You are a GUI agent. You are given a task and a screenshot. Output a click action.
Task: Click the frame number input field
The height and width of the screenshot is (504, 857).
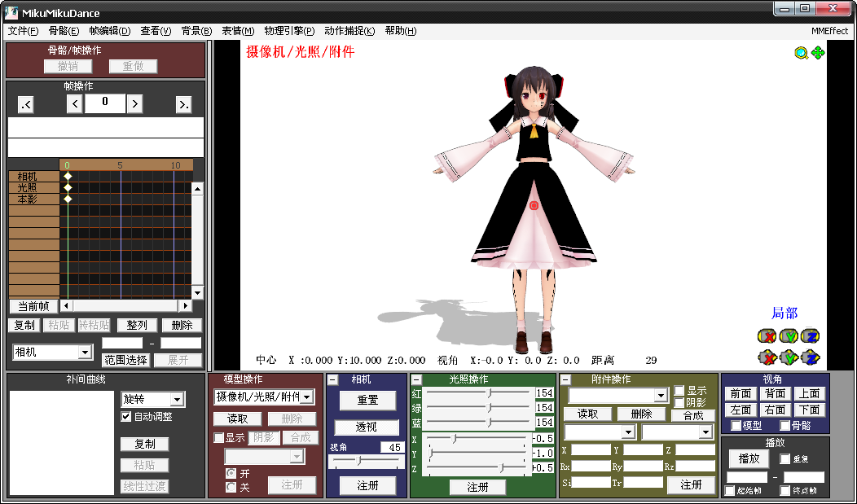click(x=105, y=103)
